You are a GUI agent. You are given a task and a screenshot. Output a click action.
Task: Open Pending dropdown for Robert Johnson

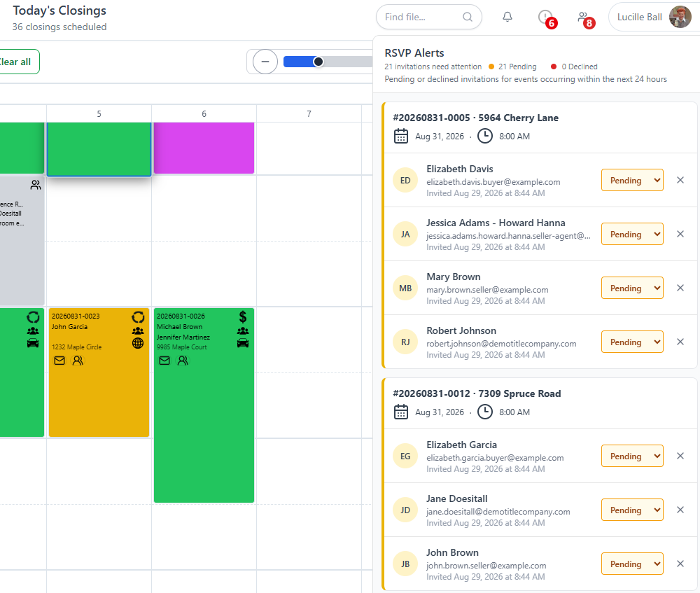point(631,342)
